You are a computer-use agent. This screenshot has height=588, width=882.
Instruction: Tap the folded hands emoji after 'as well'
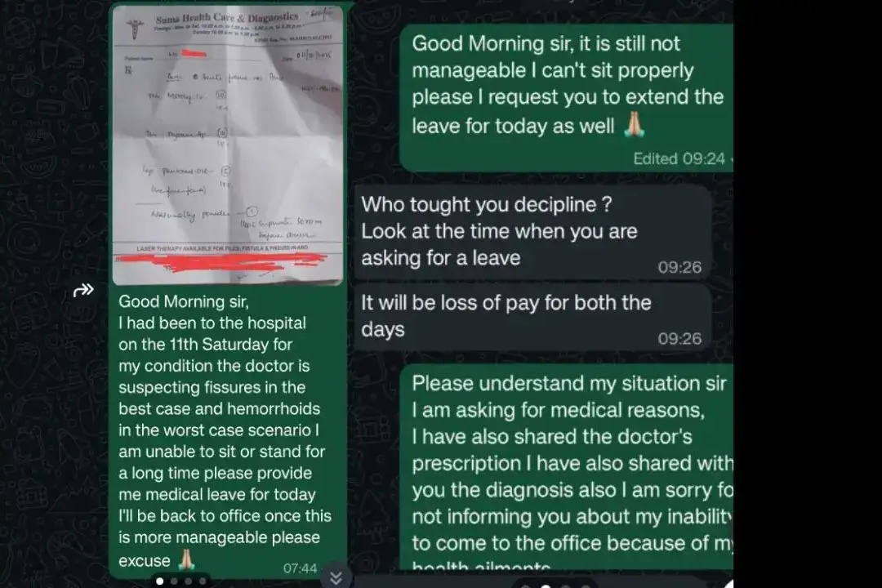634,125
